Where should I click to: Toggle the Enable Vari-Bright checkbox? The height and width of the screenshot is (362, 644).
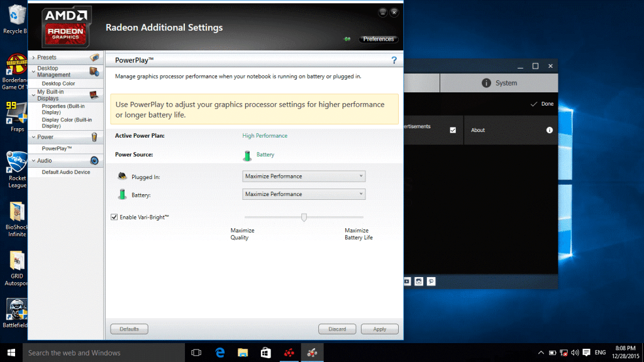point(114,217)
